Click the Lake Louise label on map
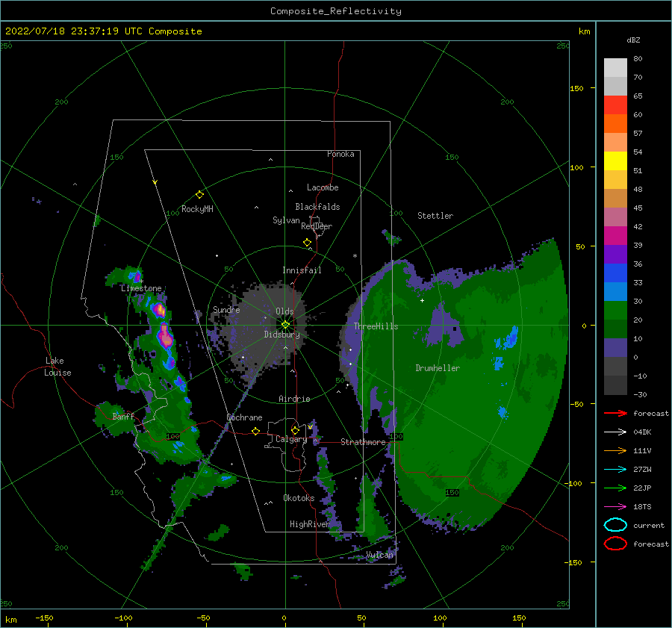This screenshot has width=672, height=628. point(57,367)
